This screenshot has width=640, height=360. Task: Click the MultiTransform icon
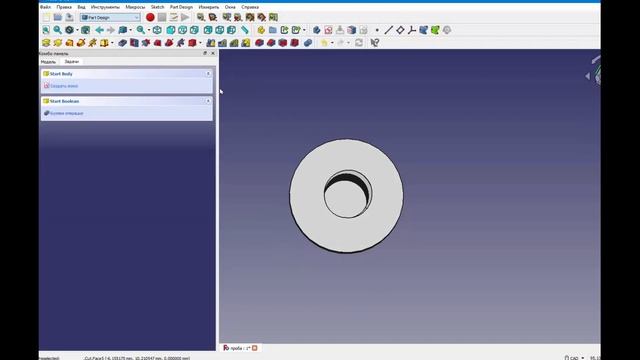246,42
